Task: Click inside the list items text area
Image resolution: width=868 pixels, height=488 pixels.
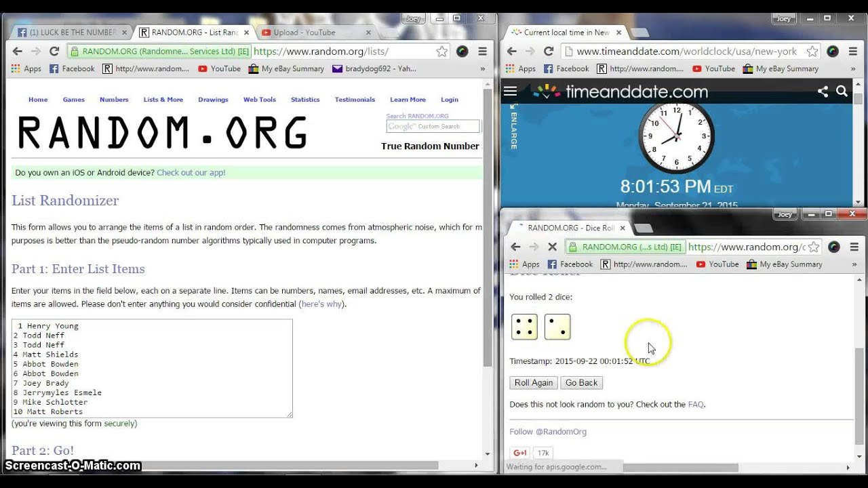Action: pos(152,369)
